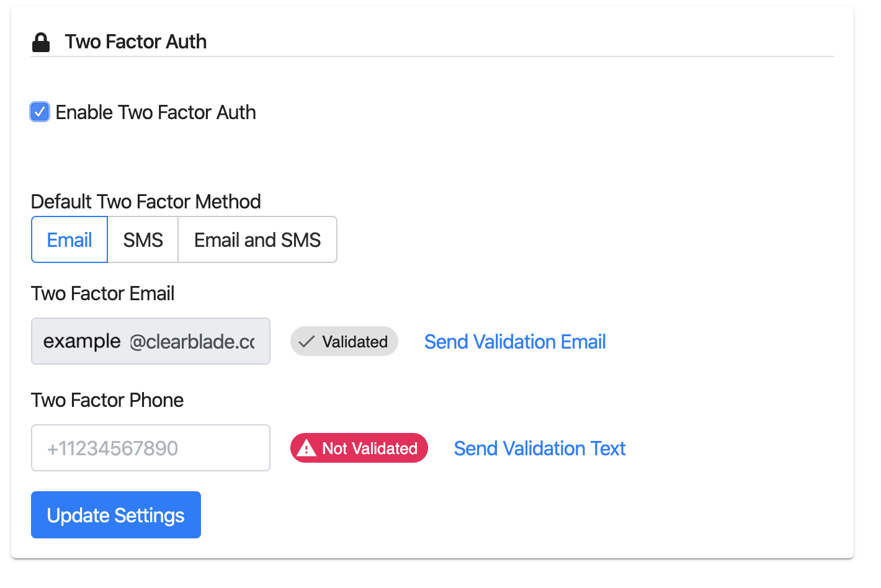The width and height of the screenshot is (881, 588).
Task: Focus the Two Factor Email input field
Action: 151,341
